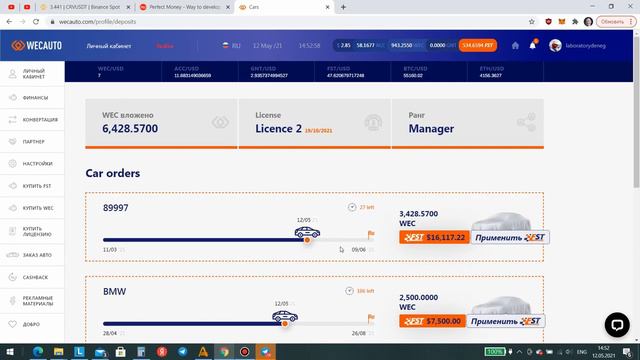This screenshot has width=640, height=360.
Task: Open Личный кабинет header link
Action: (x=109, y=46)
